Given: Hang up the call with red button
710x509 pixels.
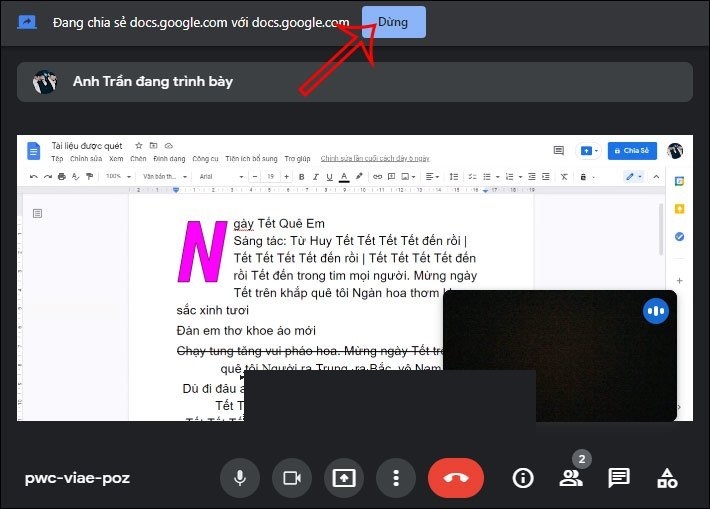Looking at the screenshot, I should tap(456, 478).
